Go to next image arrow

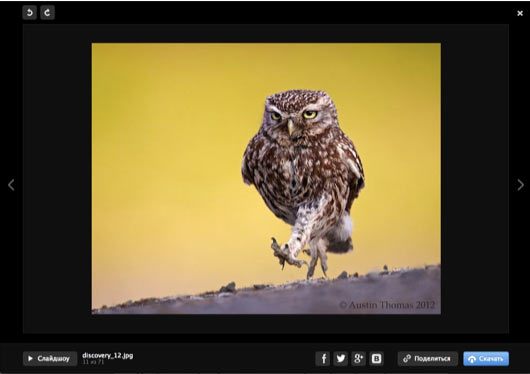pos(521,185)
